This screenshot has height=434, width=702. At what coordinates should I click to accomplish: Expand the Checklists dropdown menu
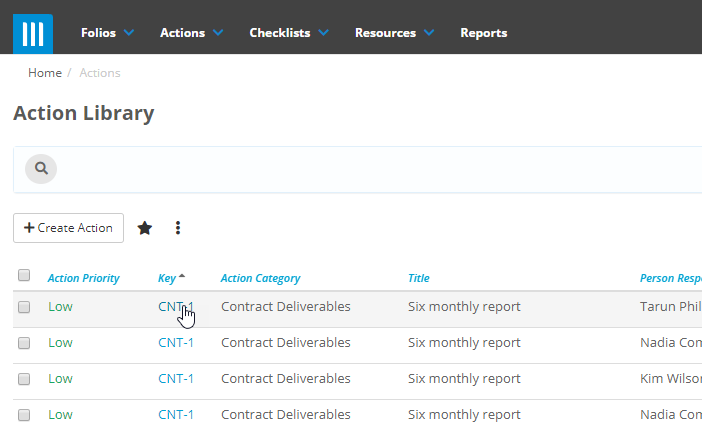click(x=288, y=33)
